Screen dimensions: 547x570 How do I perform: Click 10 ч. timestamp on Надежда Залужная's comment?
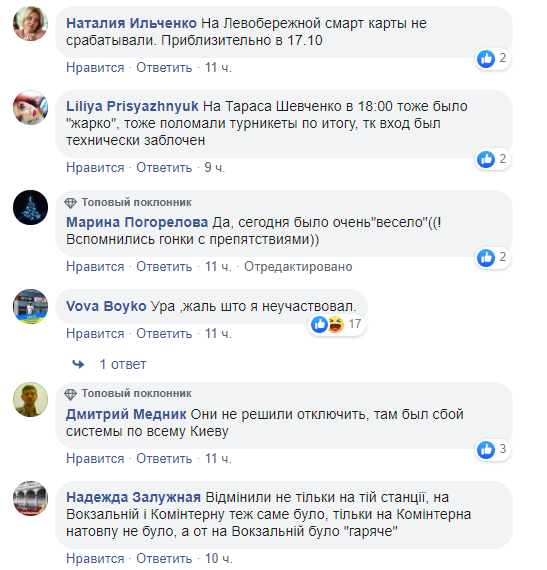pos(218,558)
